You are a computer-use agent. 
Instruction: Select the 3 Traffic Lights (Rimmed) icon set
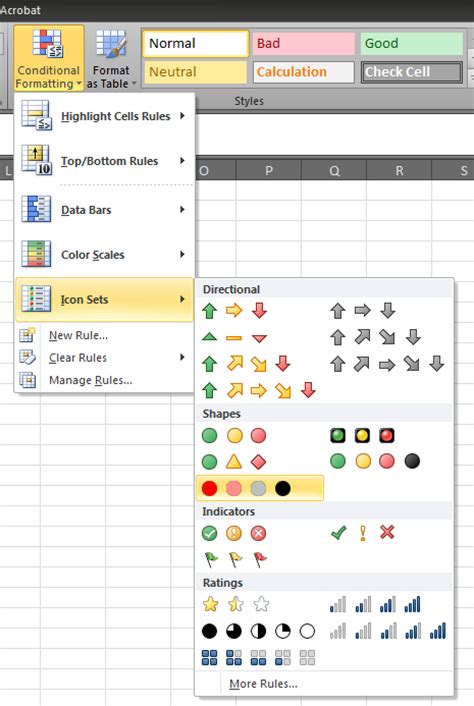point(362,435)
